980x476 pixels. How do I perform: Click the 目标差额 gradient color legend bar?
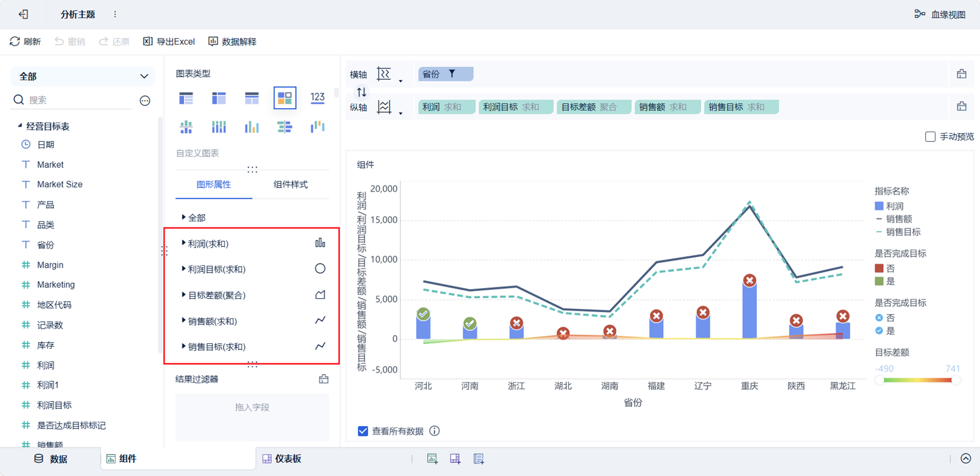pyautogui.click(x=918, y=380)
